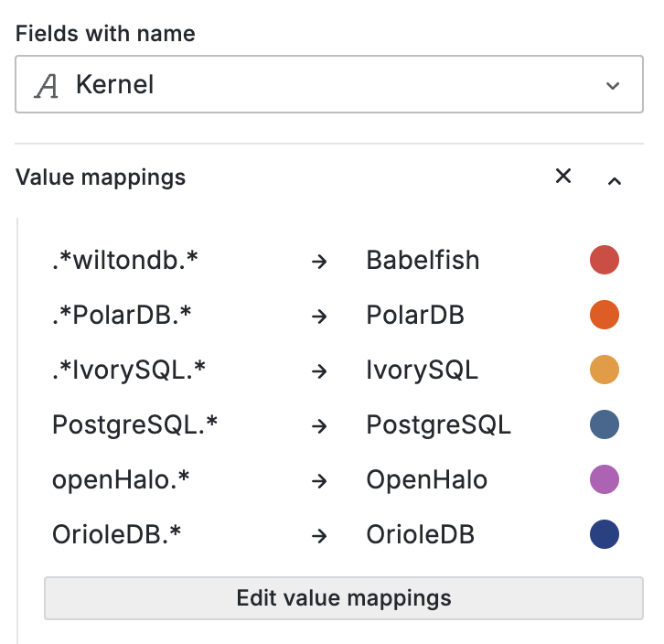Click the orange PolarDB color circle
This screenshot has height=644, width=664.
tap(605, 316)
